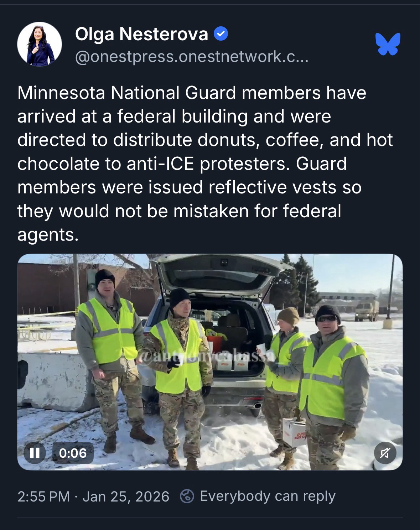Tap the military truck in the background
The image size is (420, 530).
367,310
